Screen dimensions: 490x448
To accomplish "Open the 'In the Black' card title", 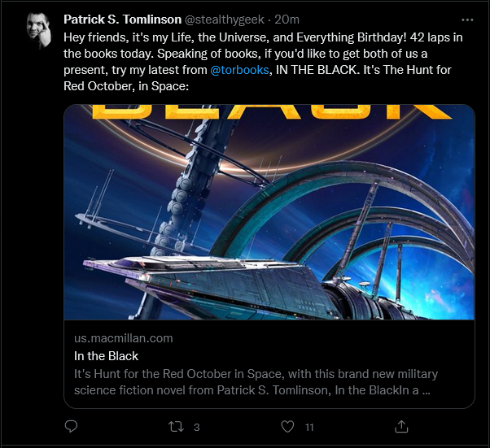I will [107, 356].
